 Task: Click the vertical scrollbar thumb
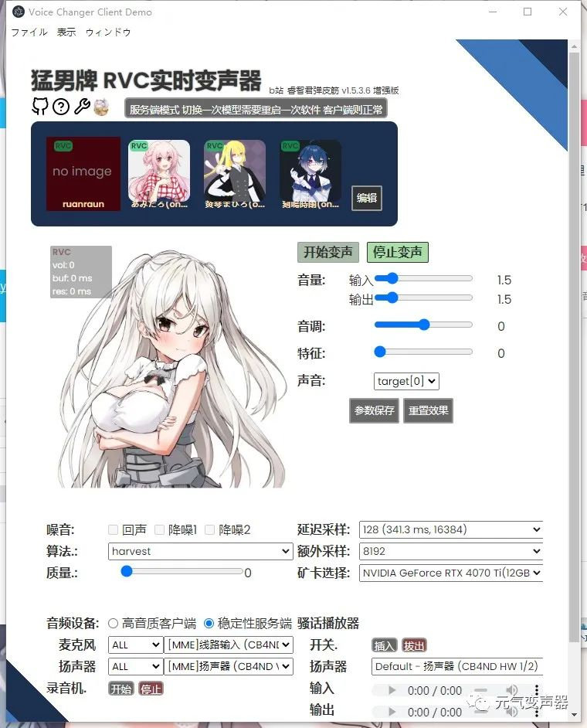(574, 347)
